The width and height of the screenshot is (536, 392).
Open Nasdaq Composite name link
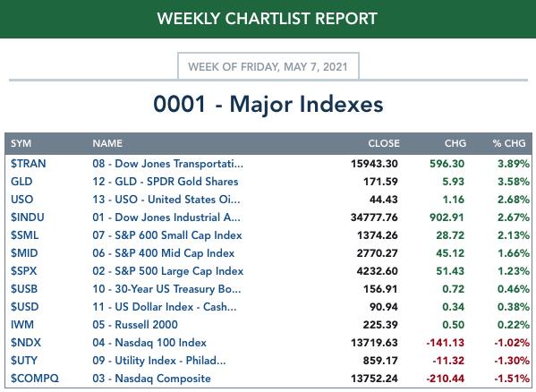click(x=151, y=379)
